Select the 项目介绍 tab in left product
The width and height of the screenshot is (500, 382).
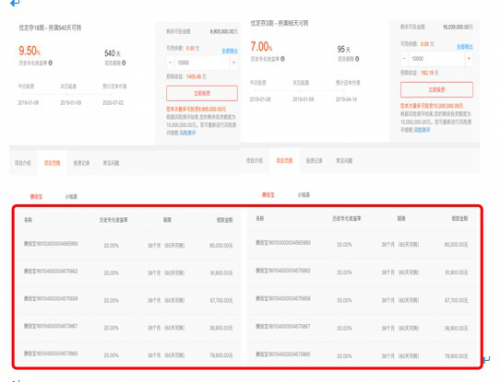(x=23, y=163)
